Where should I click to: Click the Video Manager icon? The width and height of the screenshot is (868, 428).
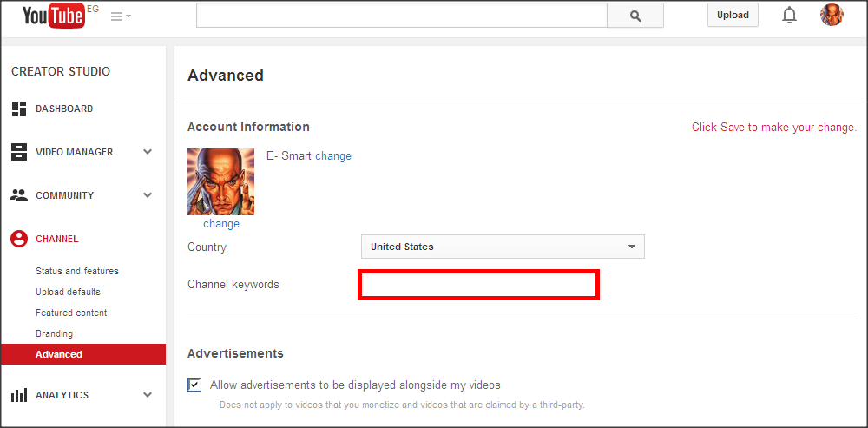tap(19, 152)
